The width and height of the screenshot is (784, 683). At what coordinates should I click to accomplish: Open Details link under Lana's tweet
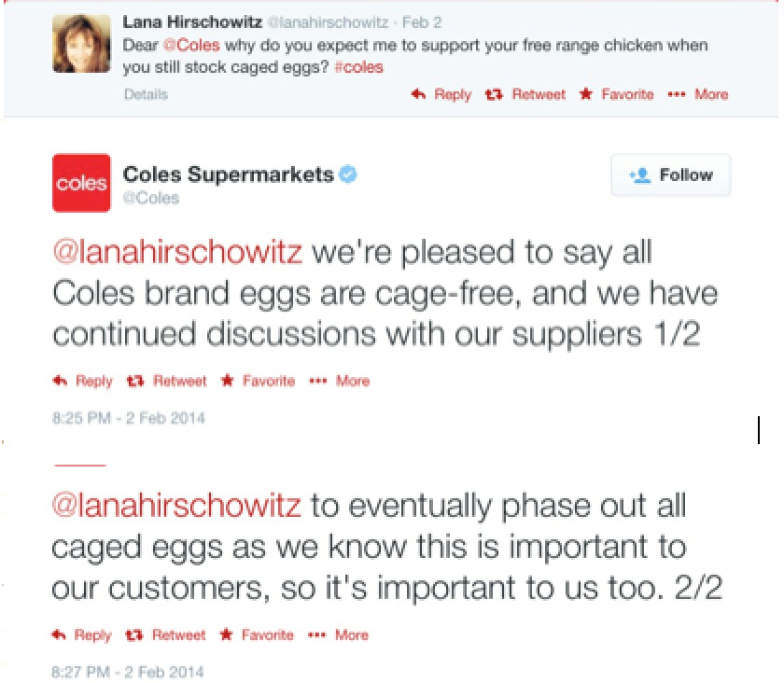coord(146,94)
